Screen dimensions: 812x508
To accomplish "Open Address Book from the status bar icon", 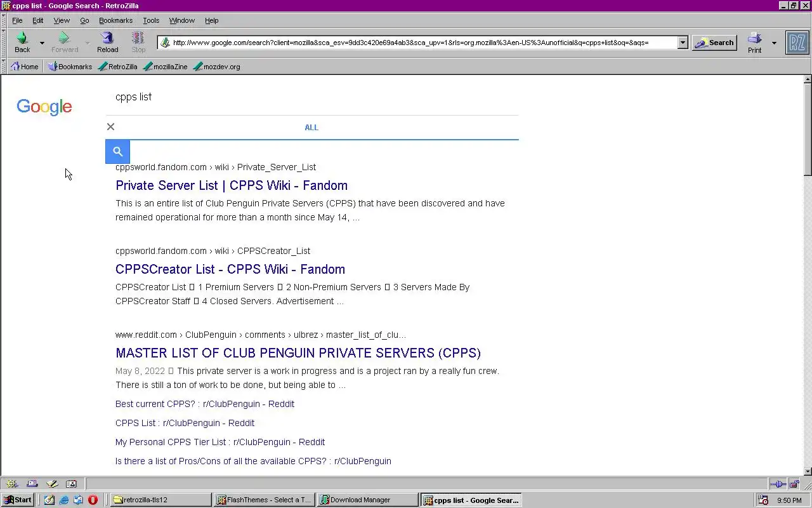I will tap(71, 484).
